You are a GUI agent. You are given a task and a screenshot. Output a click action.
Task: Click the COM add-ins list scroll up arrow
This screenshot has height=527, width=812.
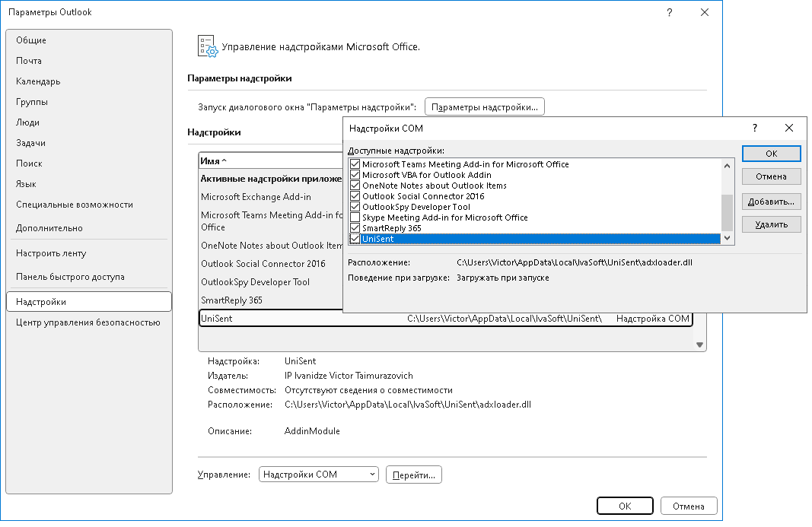coord(727,166)
